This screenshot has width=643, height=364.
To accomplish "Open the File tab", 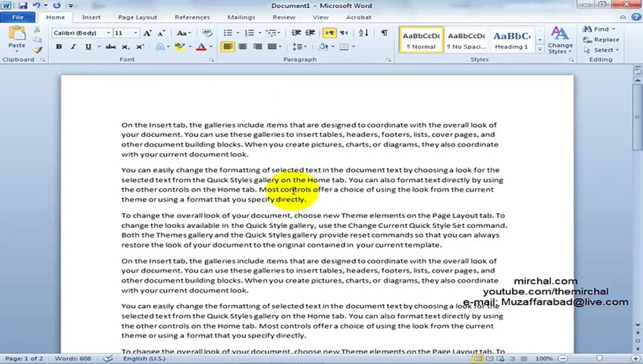I will tap(18, 17).
